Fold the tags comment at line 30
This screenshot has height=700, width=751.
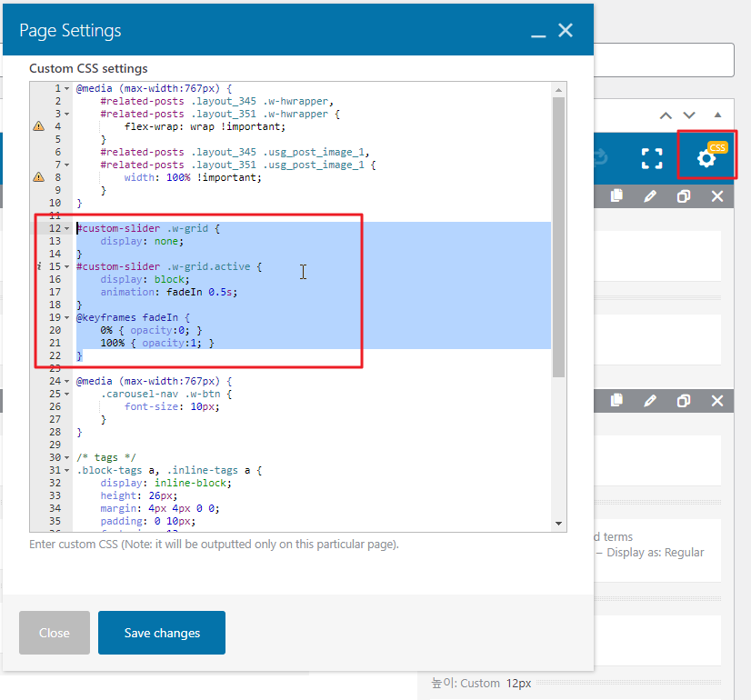(67, 458)
